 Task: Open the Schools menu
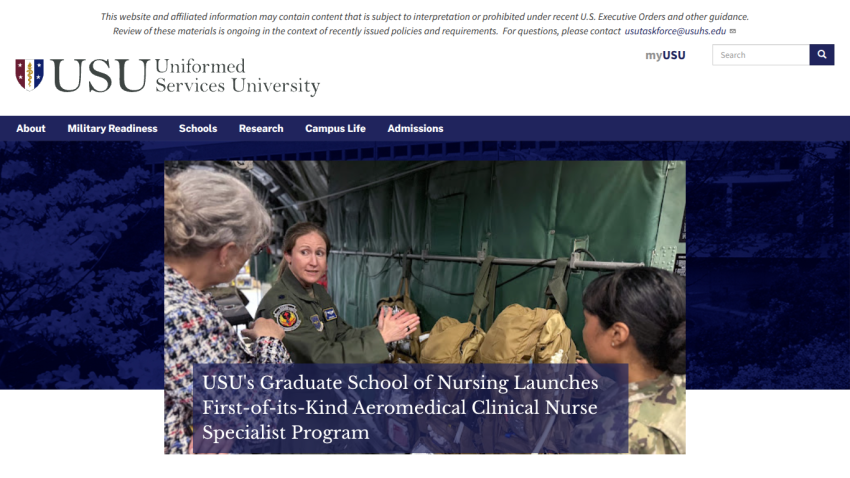tap(198, 128)
